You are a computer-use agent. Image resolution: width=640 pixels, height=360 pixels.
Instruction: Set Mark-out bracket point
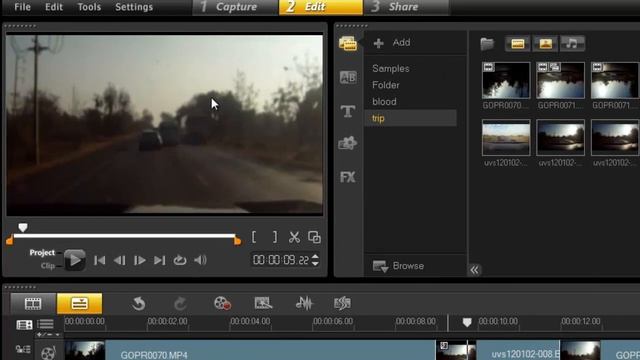275,237
